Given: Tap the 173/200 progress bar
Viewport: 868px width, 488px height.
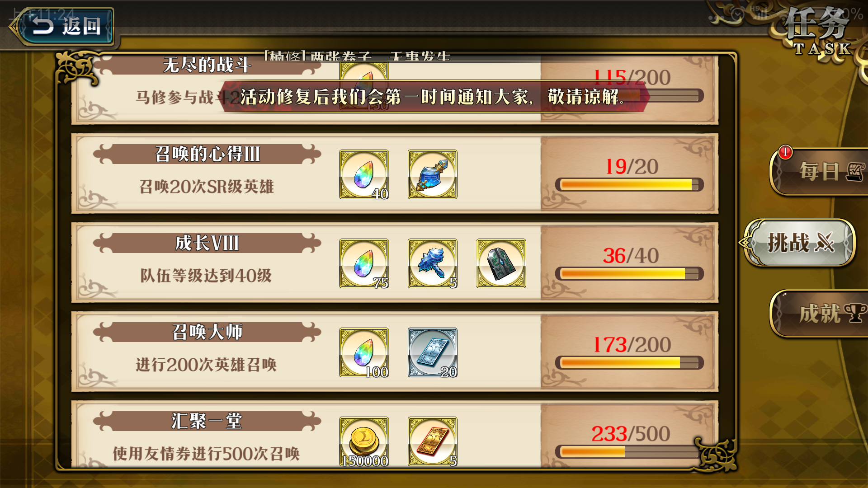Looking at the screenshot, I should click(629, 363).
